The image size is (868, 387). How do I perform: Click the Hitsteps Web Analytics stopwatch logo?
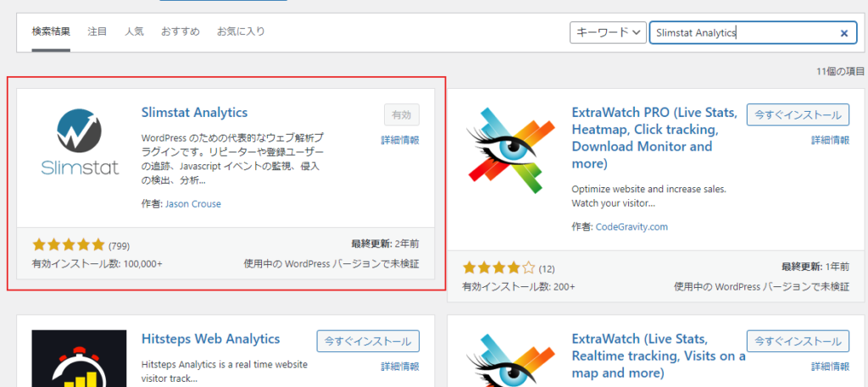(x=79, y=359)
